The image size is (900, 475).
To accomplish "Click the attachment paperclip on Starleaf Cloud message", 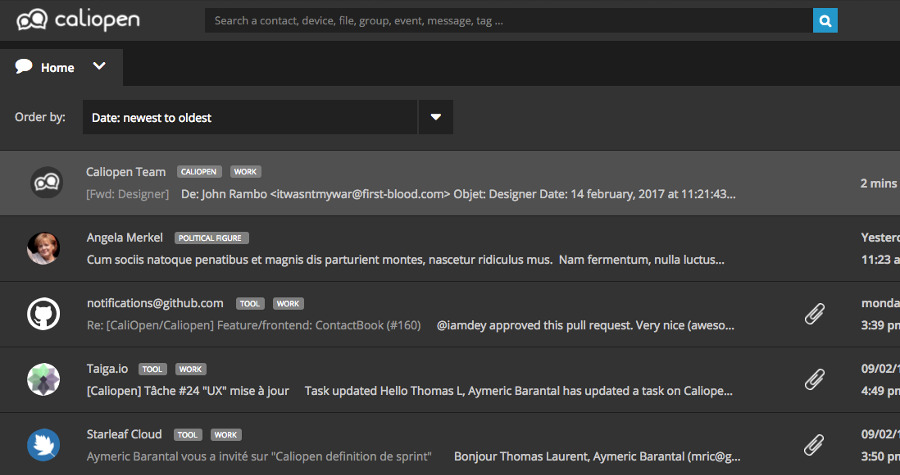I will 814,445.
